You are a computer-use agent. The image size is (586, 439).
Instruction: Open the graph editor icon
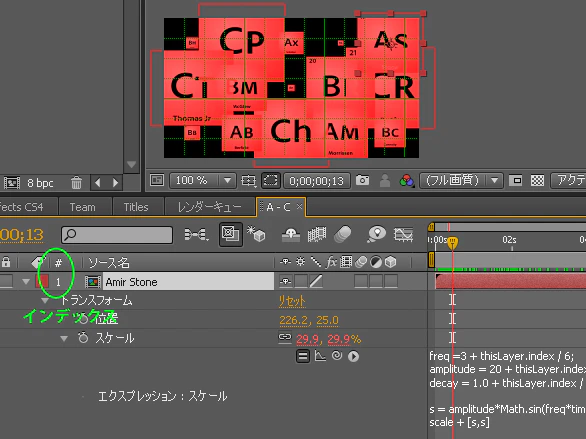coord(403,234)
